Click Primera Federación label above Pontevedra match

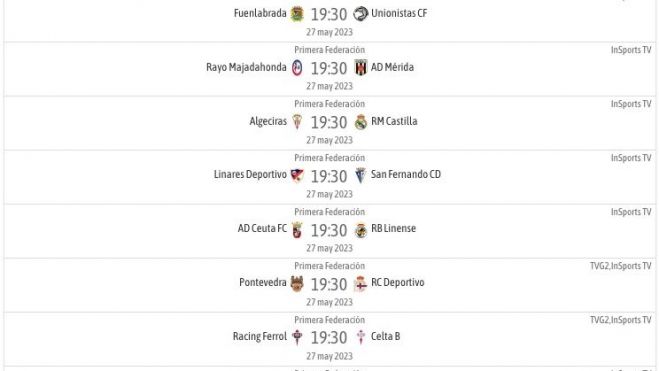click(330, 266)
